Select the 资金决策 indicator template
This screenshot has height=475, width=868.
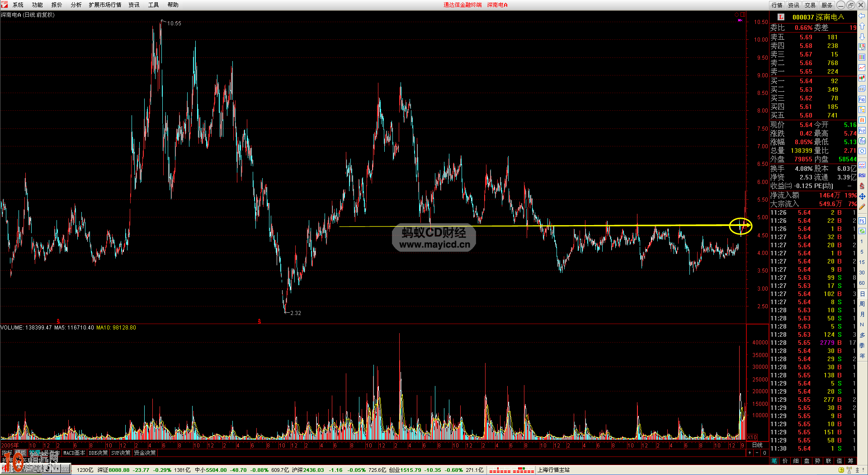145,453
